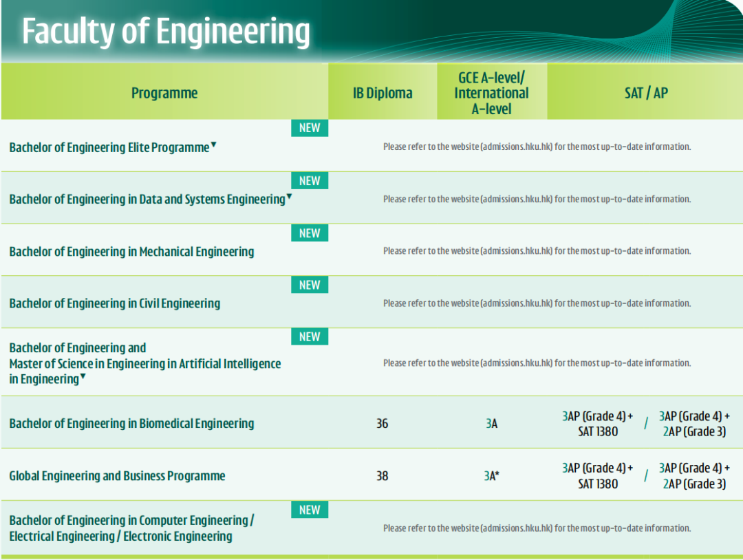Screen dimensions: 743x560
Task: Click '3AP (Grade 4) + SAT 1380' in Global Engineering row
Action: point(598,476)
